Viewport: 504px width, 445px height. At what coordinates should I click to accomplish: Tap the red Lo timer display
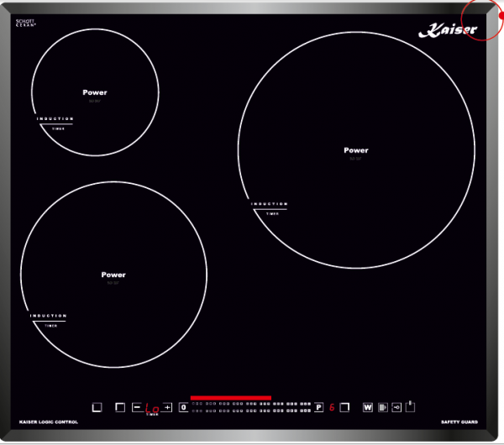click(x=152, y=408)
